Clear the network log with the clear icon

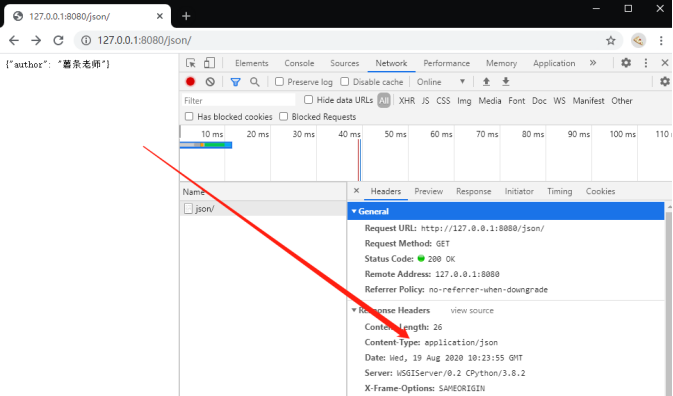click(210, 82)
